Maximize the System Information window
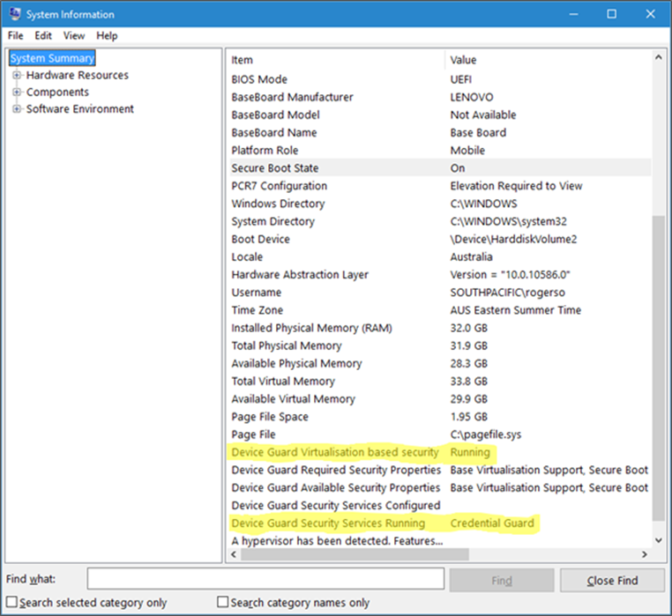Image resolution: width=672 pixels, height=616 pixels. [611, 14]
